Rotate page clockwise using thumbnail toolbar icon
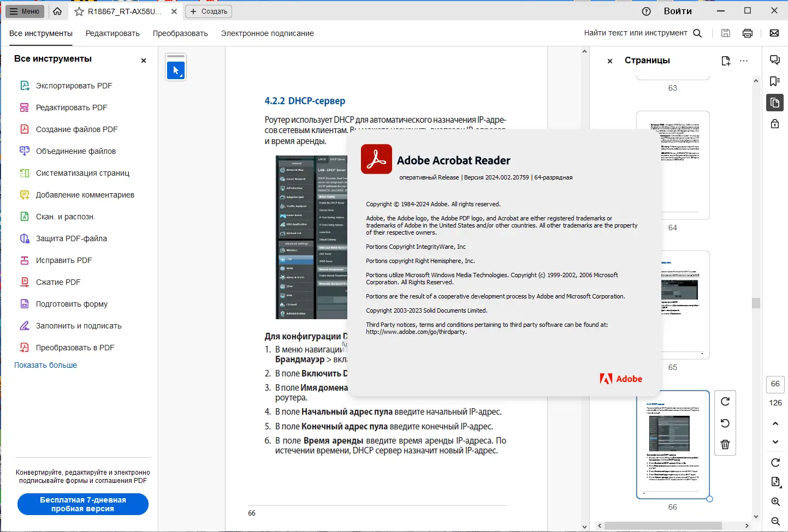The image size is (788, 532). [725, 402]
